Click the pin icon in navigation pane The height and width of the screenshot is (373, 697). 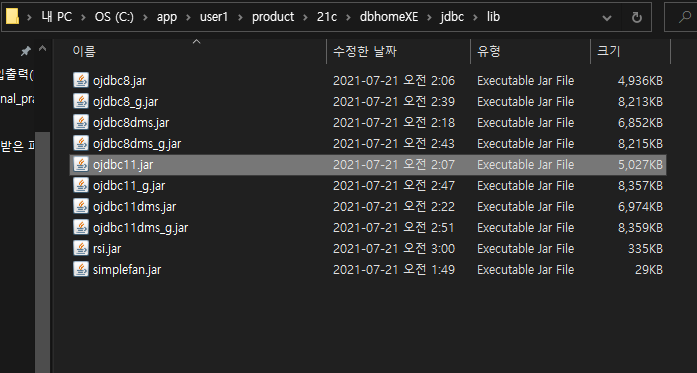26,51
